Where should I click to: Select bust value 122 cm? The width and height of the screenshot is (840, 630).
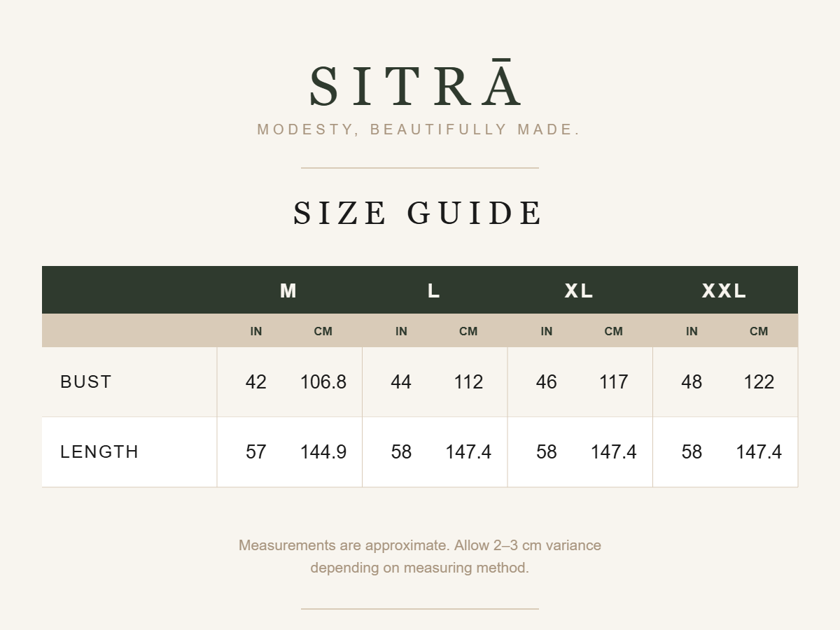click(x=759, y=381)
